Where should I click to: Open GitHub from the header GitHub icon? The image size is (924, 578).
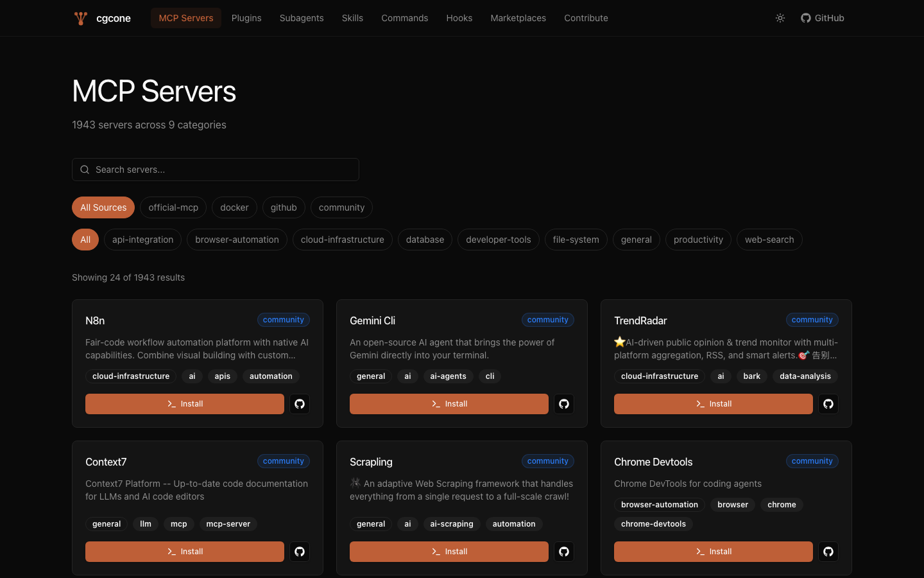pos(805,18)
